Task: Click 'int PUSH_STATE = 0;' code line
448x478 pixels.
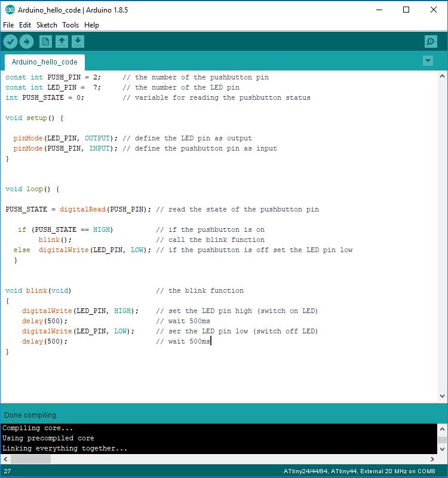Action: coord(45,97)
